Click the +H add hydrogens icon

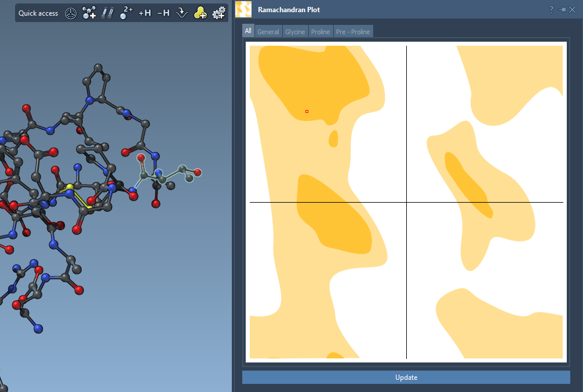[145, 13]
